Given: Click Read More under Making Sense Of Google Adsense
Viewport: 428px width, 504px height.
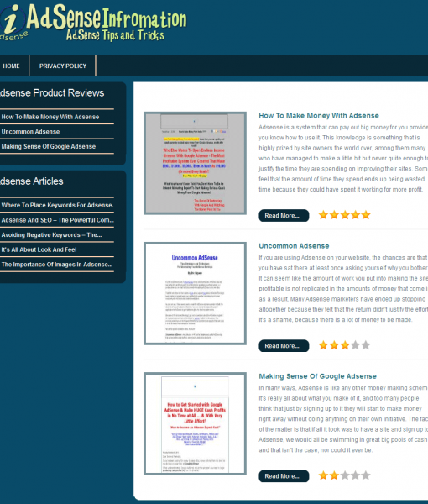Looking at the screenshot, I should coord(284,476).
